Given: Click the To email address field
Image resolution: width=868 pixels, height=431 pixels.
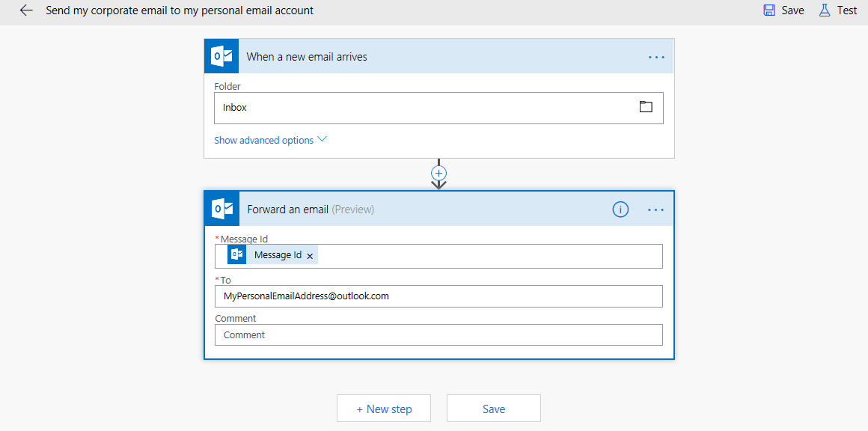Looking at the screenshot, I should point(438,296).
